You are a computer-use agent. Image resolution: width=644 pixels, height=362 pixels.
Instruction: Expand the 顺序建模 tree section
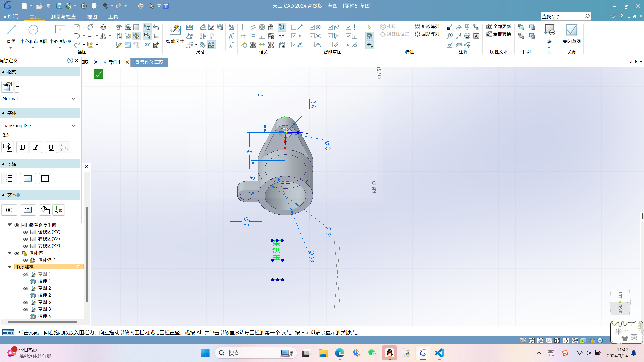[x=10, y=266]
